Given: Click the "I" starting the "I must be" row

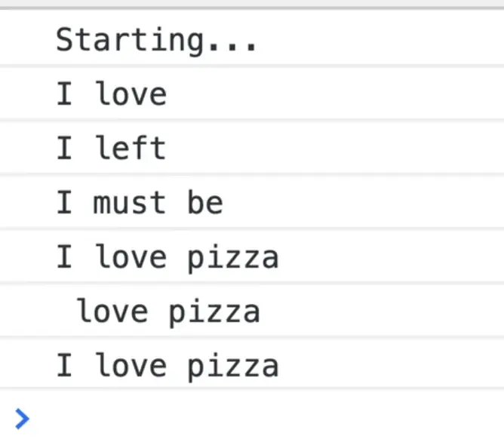Looking at the screenshot, I should point(65,203).
